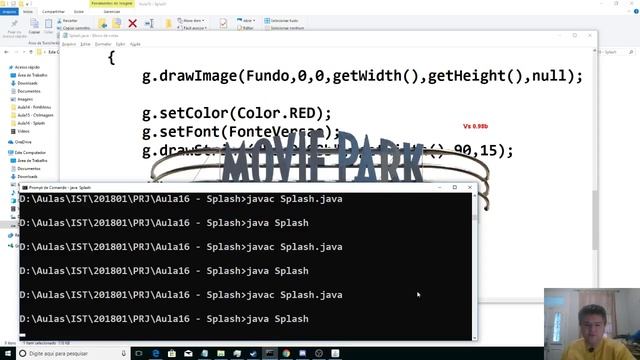Open Notepad's Formatar menu
640x360 pixels.
pyautogui.click(x=103, y=44)
